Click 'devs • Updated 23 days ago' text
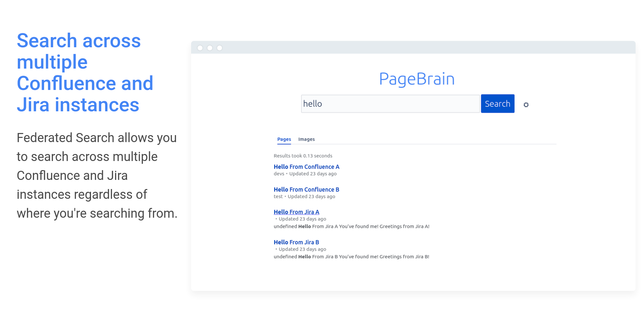The image size is (644, 315). click(305, 174)
